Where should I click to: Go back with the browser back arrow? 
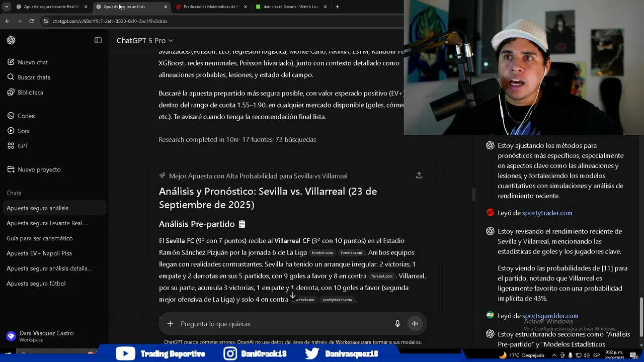point(8,21)
